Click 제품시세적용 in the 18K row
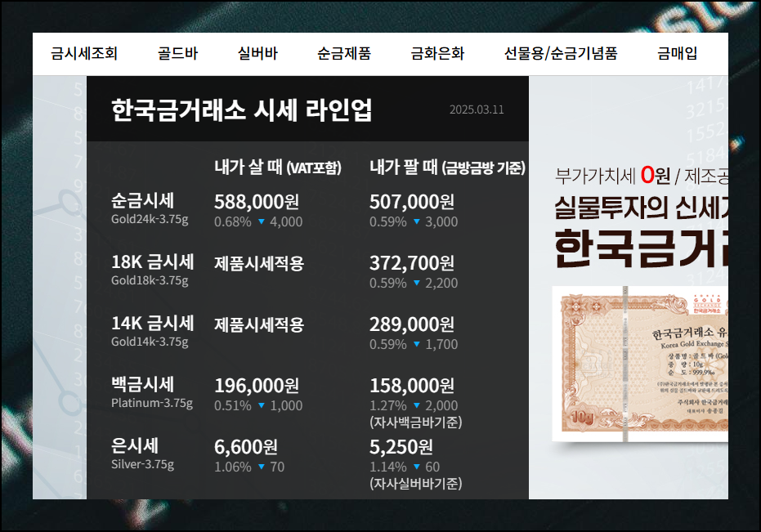The height and width of the screenshot is (532, 761). (259, 264)
